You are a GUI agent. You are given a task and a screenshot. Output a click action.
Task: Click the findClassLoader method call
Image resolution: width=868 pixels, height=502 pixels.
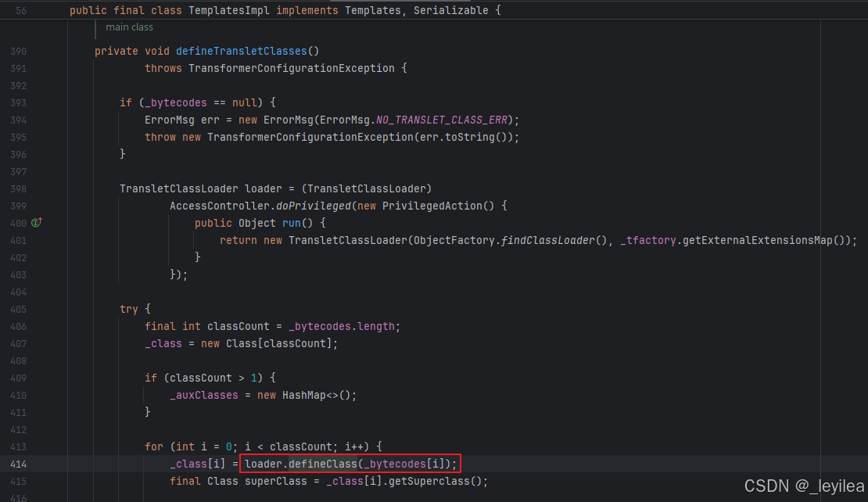(x=547, y=240)
